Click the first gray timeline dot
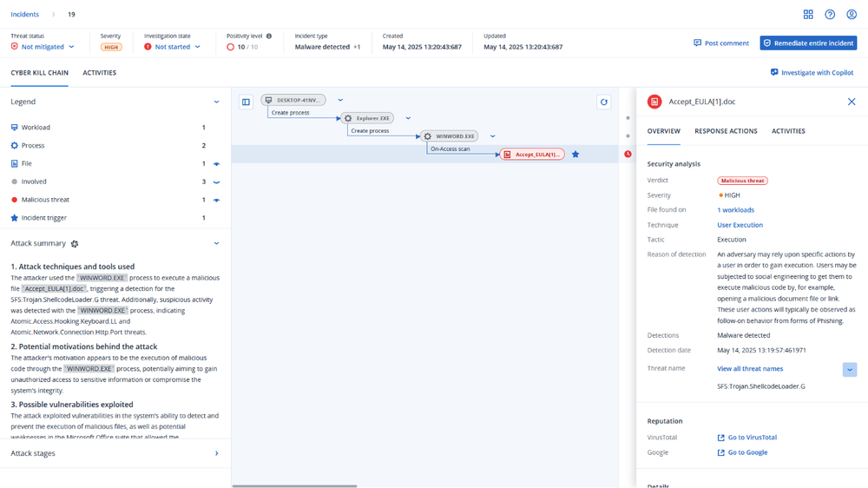Viewport: 868px width, 488px height. (x=628, y=118)
